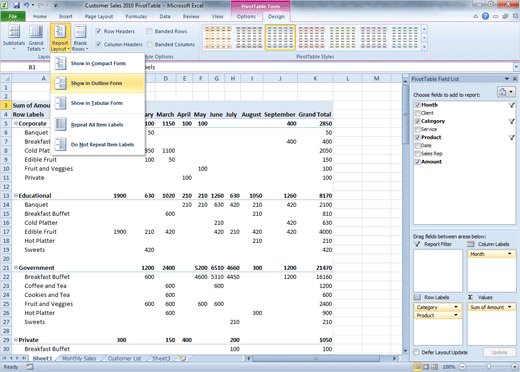Switch to the Formulas ribbon tab
The height and width of the screenshot is (372, 520).
tap(136, 16)
